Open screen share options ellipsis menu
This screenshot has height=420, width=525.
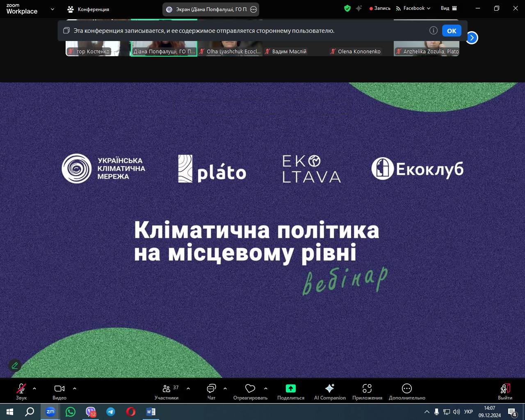[253, 9]
